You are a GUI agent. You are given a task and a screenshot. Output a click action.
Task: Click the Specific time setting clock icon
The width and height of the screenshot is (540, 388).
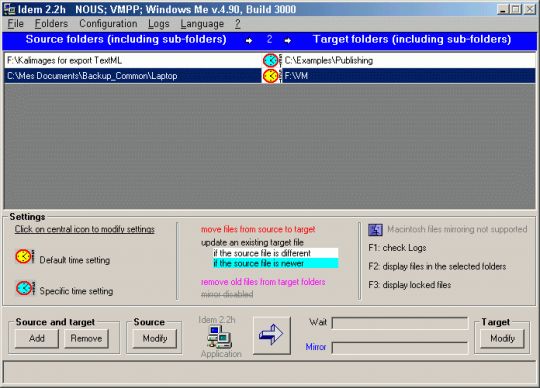click(24, 288)
